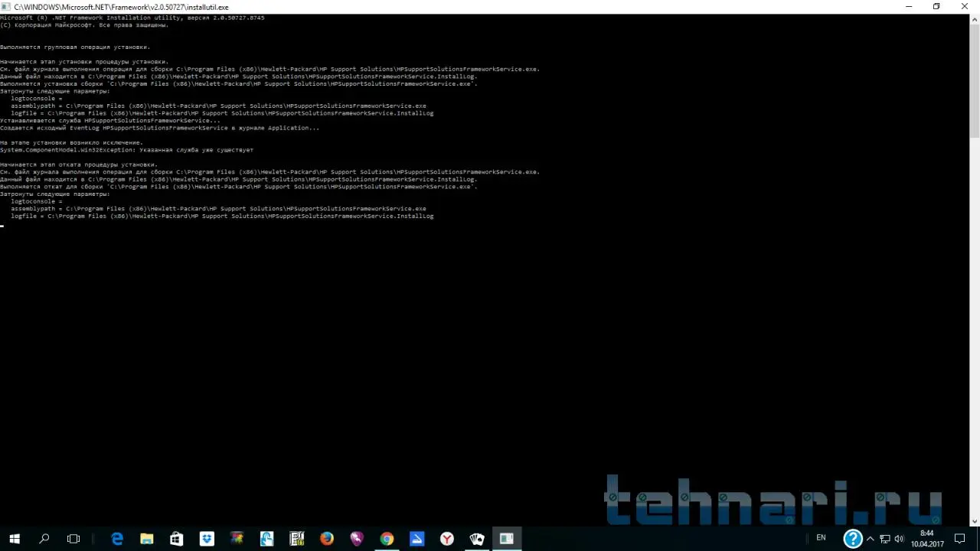Open the Windows Start menu
The image size is (980, 551).
pos(15,539)
